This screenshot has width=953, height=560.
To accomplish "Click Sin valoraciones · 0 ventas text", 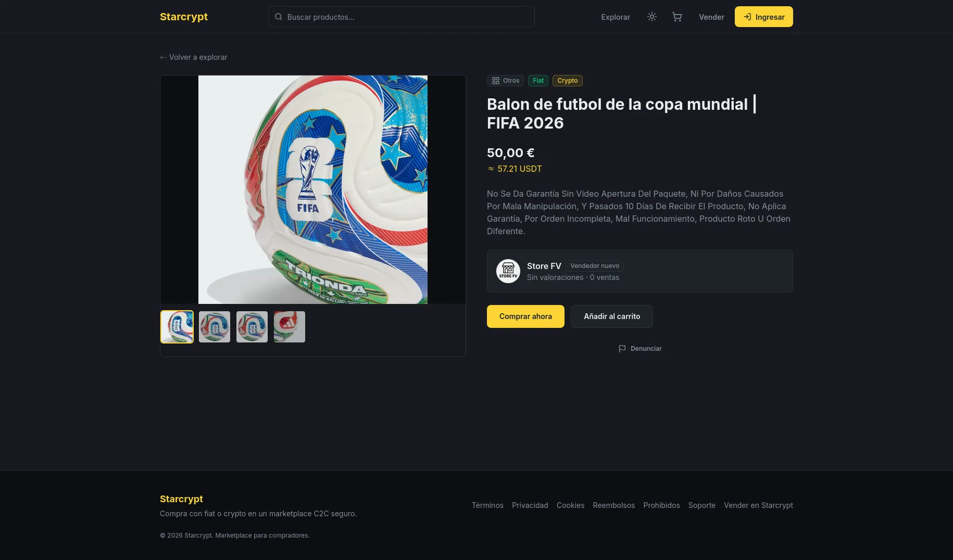I will [x=573, y=277].
